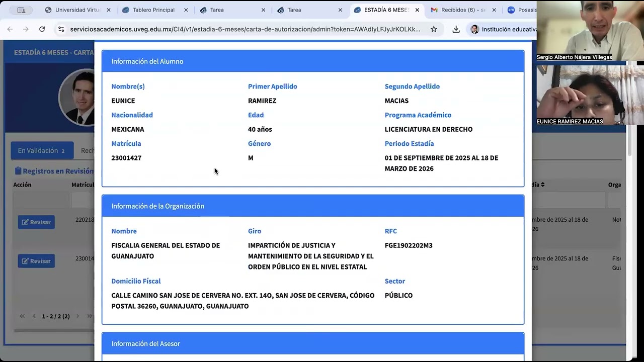This screenshot has width=644, height=362.
Task: Click the RFC value FGE1902202M3
Action: (x=409, y=245)
